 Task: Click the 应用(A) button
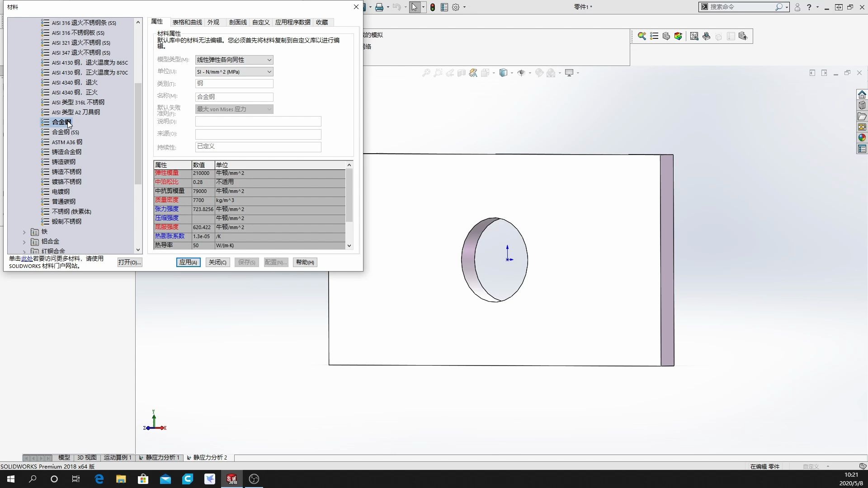(x=188, y=262)
